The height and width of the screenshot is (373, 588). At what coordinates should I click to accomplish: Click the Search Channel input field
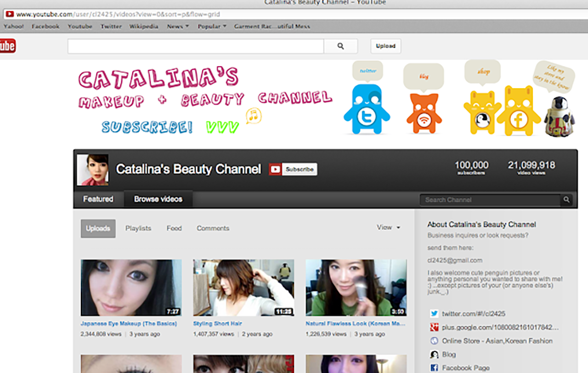[x=490, y=200]
